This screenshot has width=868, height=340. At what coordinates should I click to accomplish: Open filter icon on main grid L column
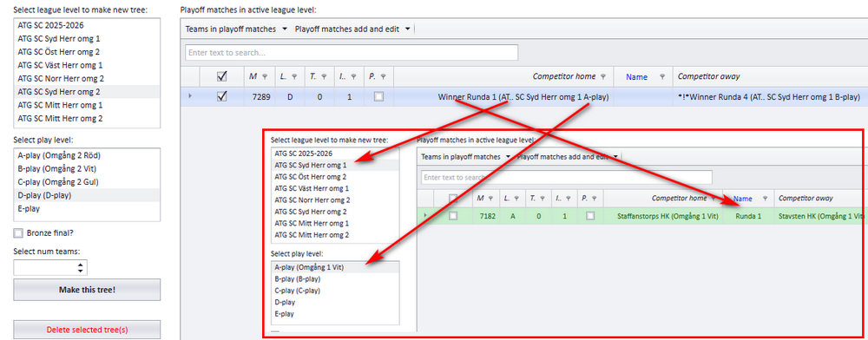click(x=294, y=77)
